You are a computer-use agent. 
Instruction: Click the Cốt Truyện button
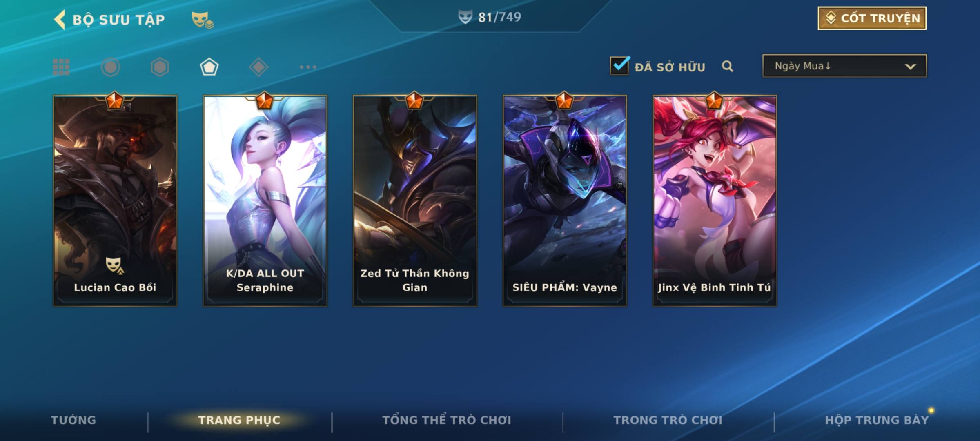[872, 18]
